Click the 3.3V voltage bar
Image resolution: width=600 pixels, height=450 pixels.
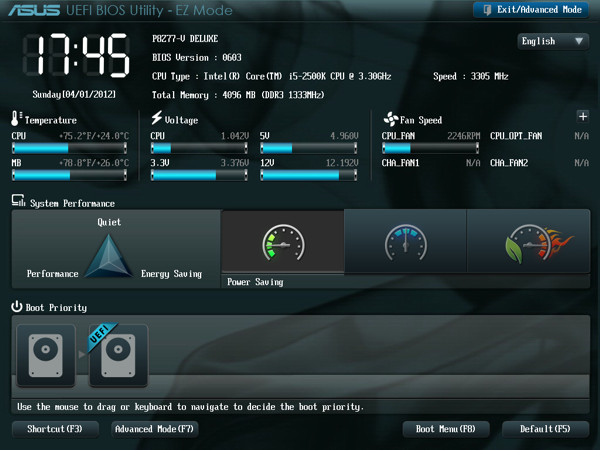click(x=199, y=175)
